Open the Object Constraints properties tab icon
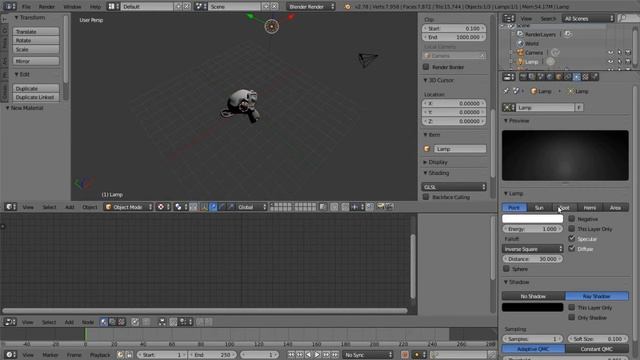640x360 pixels. (x=568, y=77)
